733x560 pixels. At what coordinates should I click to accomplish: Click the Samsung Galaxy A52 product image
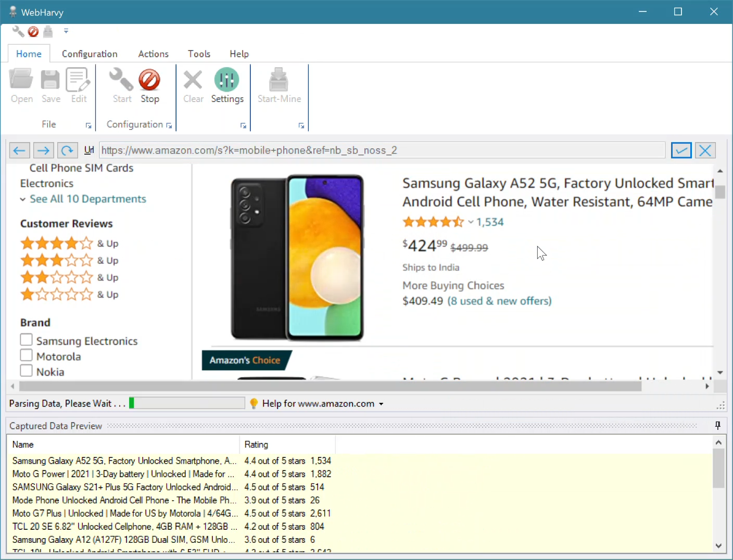pyautogui.click(x=297, y=258)
